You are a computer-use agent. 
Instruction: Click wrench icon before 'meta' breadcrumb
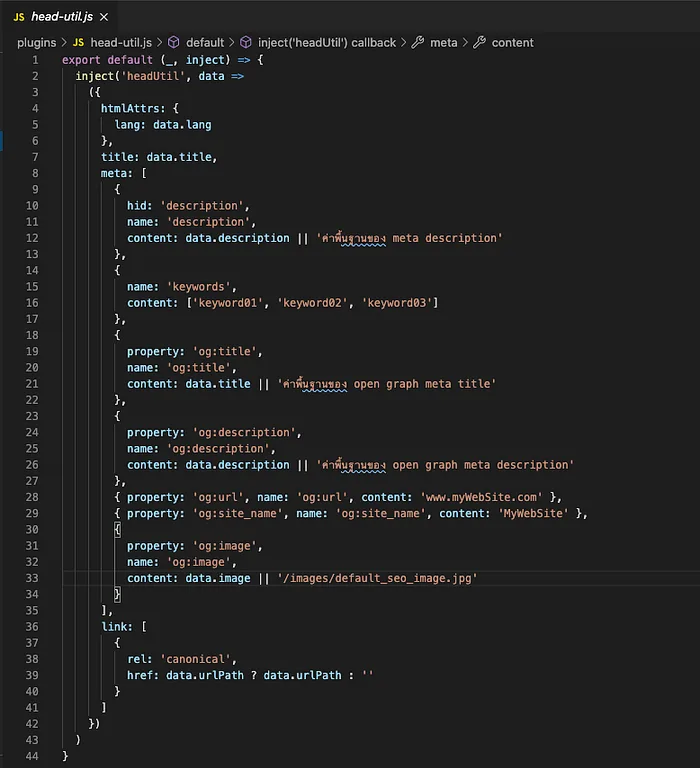[418, 43]
